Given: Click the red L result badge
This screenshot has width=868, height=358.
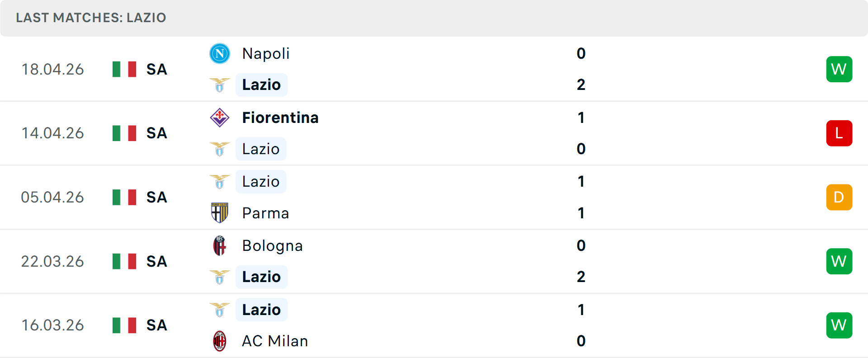Looking at the screenshot, I should click(839, 133).
